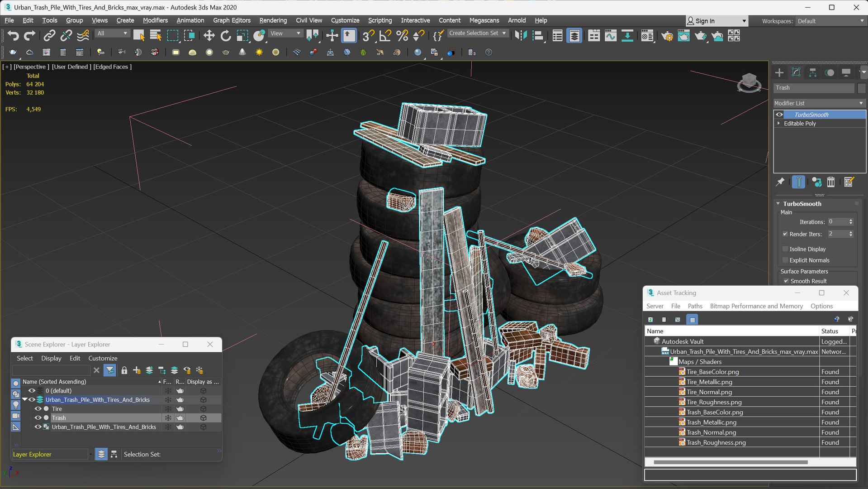Open the Modifiers menu

click(x=155, y=20)
